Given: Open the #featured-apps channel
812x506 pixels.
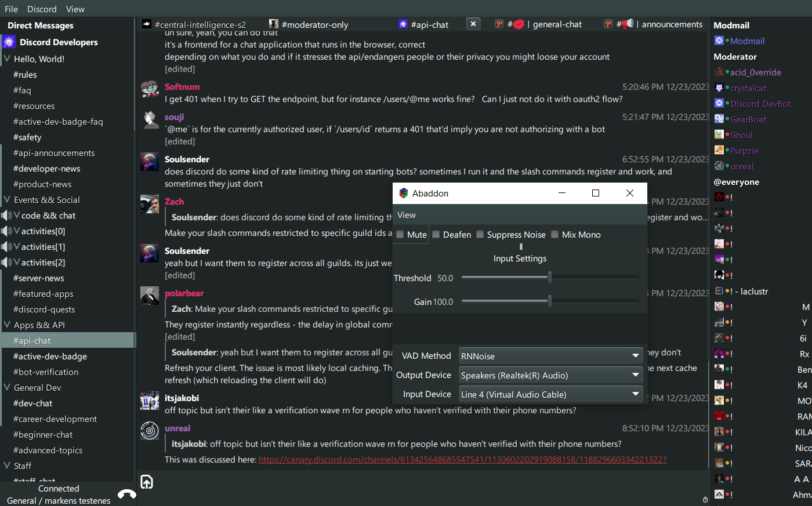Looking at the screenshot, I should tap(43, 294).
